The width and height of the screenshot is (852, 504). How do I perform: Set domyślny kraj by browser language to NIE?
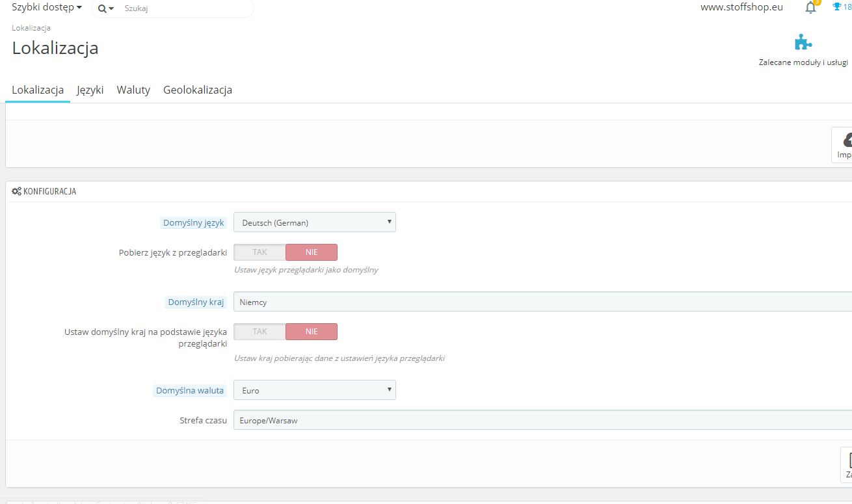click(x=312, y=332)
